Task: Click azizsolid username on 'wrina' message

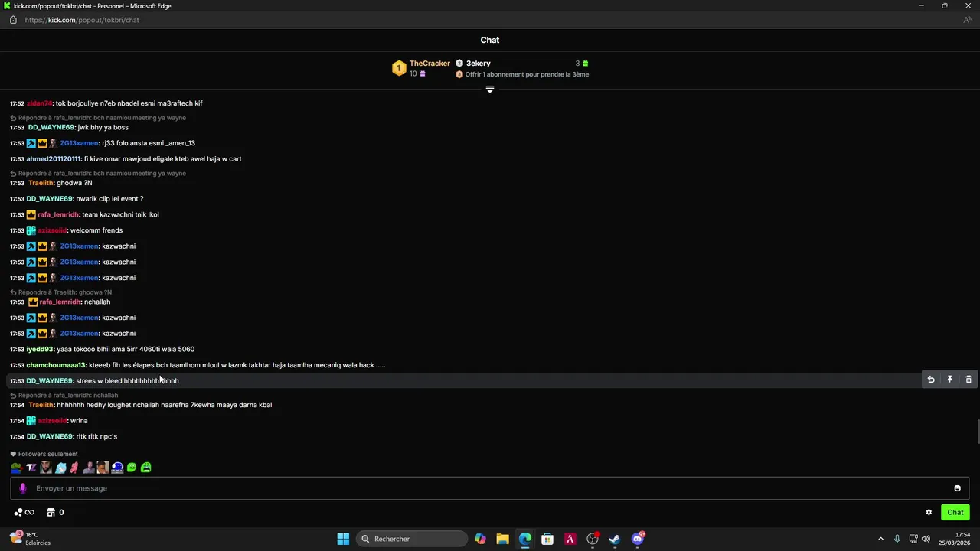Action: tap(52, 421)
